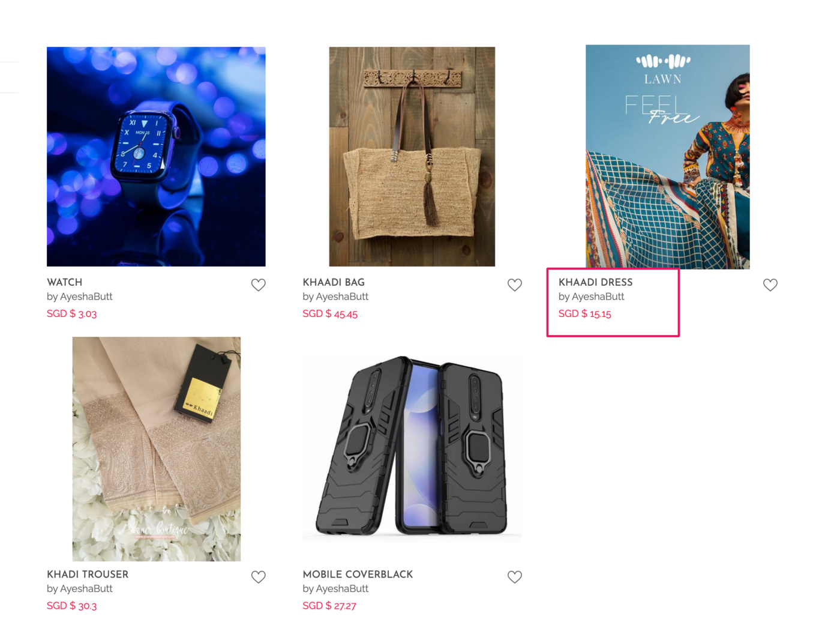This screenshot has height=619, width=840.
Task: Open the woven Khaadi bag photo
Action: [412, 157]
